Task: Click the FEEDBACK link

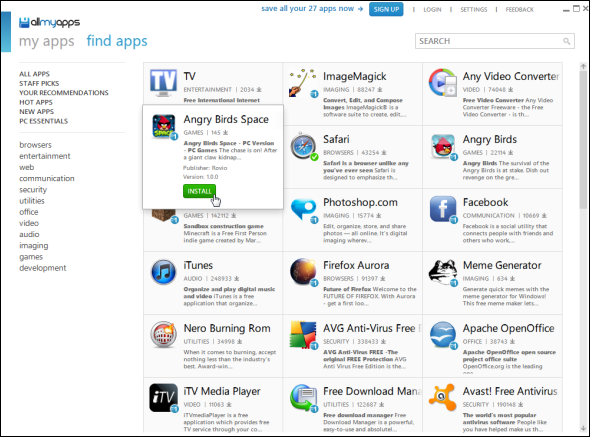Action: 520,9
